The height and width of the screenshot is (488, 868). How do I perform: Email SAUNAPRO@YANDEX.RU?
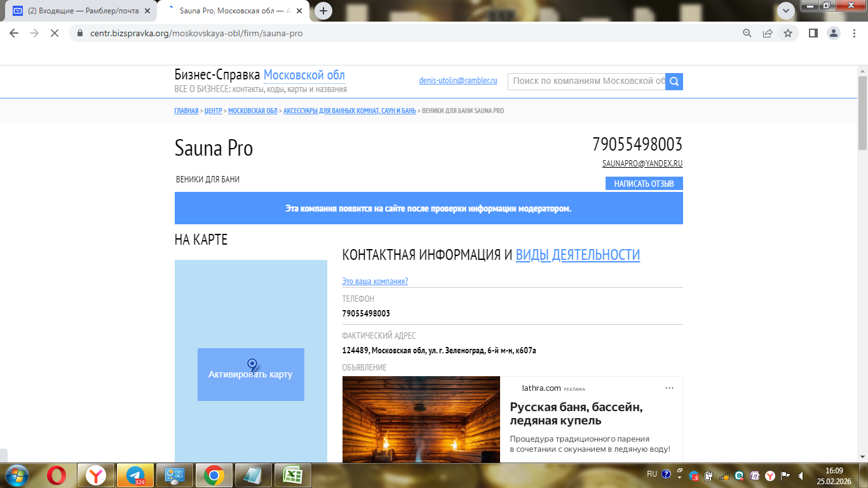click(642, 163)
